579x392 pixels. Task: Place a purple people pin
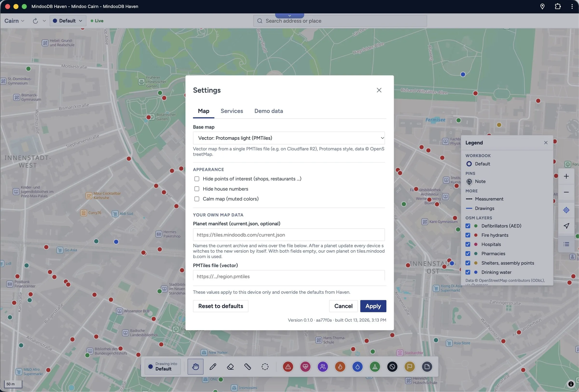pyautogui.click(x=323, y=367)
